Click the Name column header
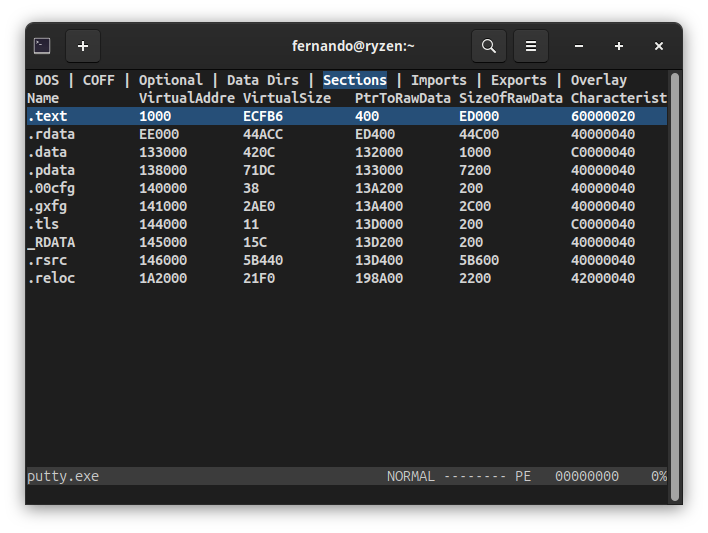Image resolution: width=708 pixels, height=533 pixels. pos(43,98)
